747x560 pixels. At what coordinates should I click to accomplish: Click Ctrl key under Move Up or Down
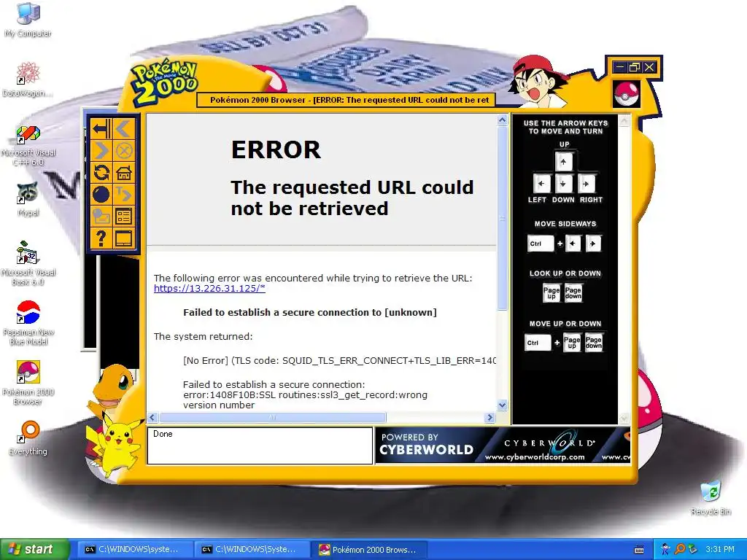click(538, 343)
